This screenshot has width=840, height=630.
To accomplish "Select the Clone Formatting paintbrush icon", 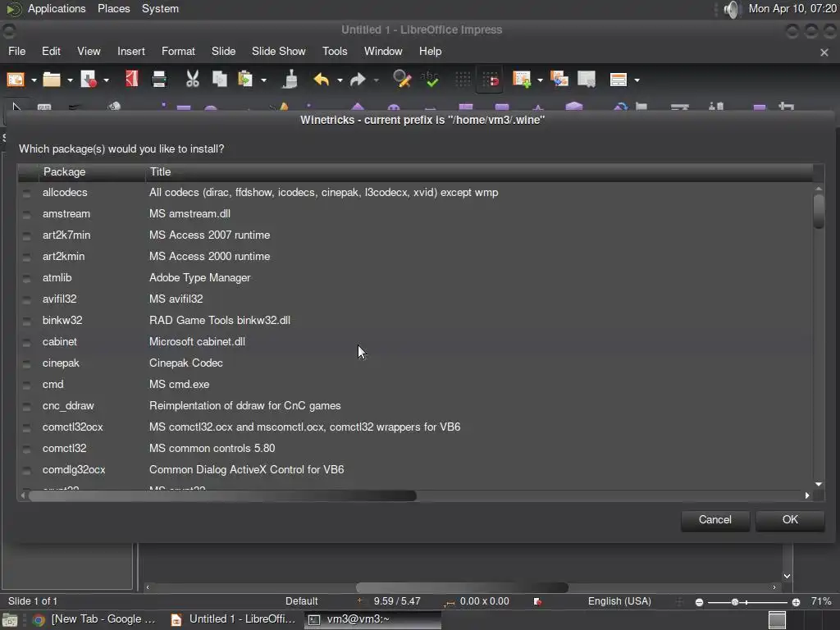I will pos(290,80).
